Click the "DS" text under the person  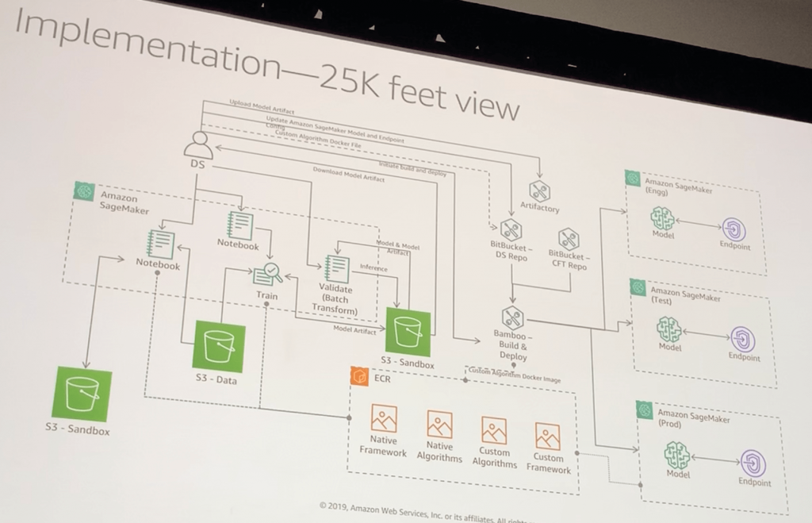197,163
